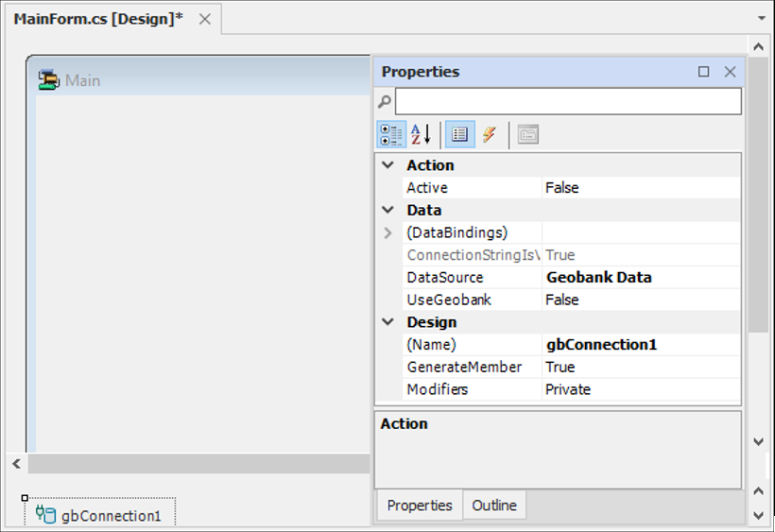This screenshot has width=775, height=532.
Task: Select the UseGeobank property value False
Action: (x=641, y=300)
